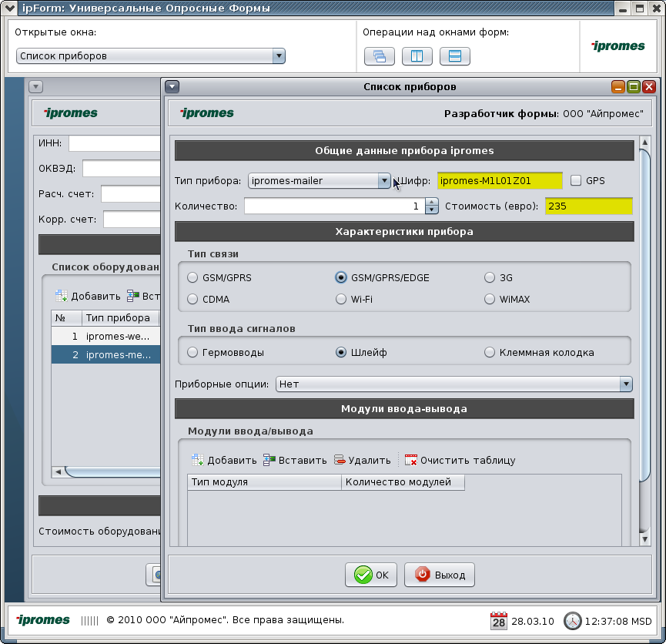Click the Общие данные прибора ipromes header
Image resolution: width=666 pixels, height=644 pixels.
click(404, 151)
